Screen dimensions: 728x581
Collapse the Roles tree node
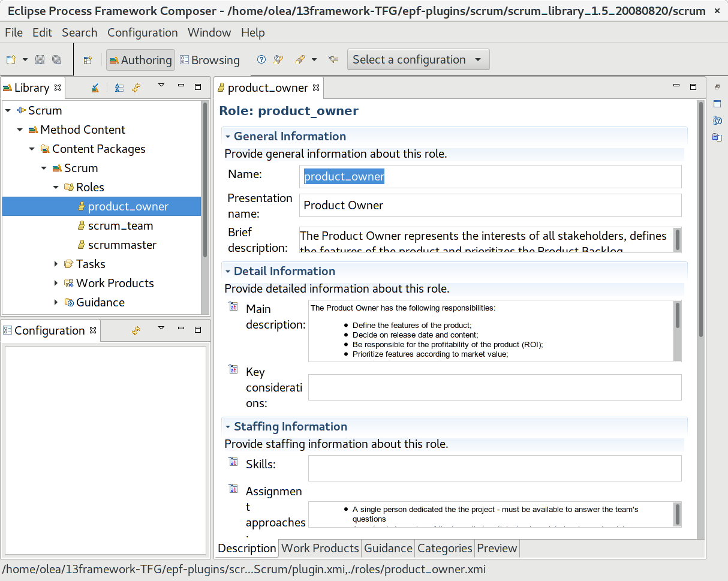pos(56,187)
